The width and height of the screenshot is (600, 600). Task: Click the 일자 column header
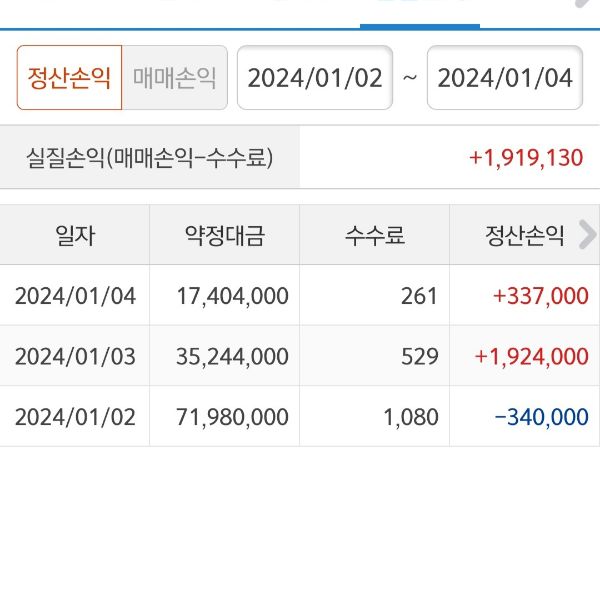pyautogui.click(x=75, y=235)
